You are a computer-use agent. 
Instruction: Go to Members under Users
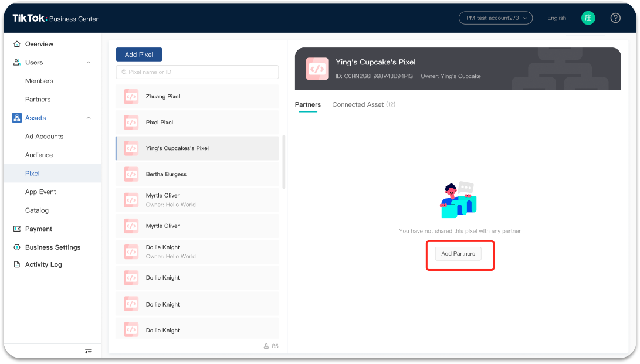point(39,81)
